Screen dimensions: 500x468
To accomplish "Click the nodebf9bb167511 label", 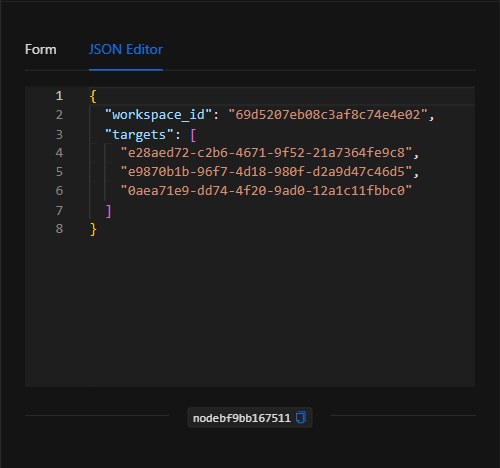I will coord(242,418).
